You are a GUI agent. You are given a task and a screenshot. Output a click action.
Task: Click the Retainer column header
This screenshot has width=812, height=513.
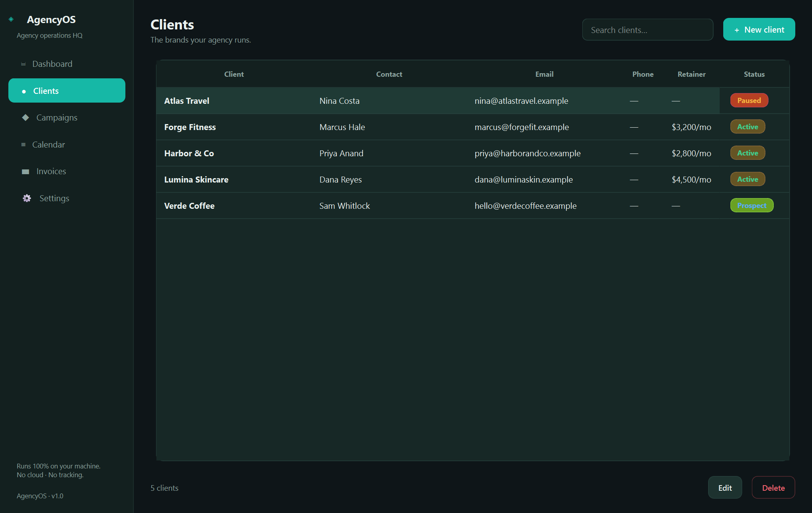coord(691,74)
